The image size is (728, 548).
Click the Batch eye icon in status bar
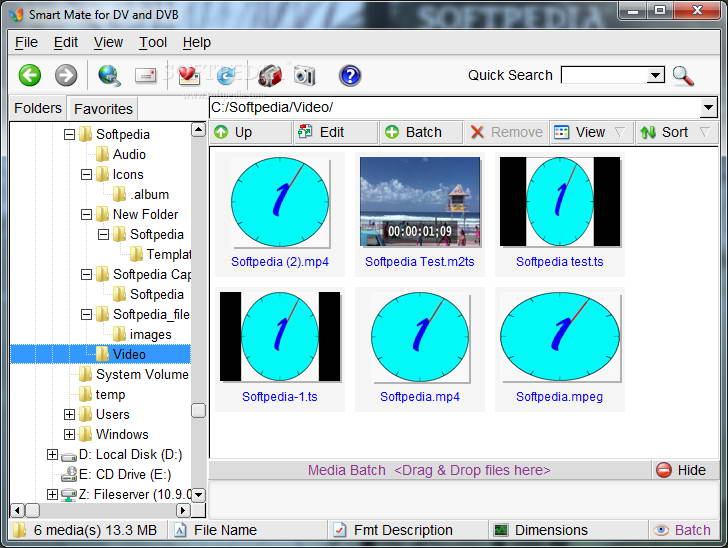tap(661, 530)
